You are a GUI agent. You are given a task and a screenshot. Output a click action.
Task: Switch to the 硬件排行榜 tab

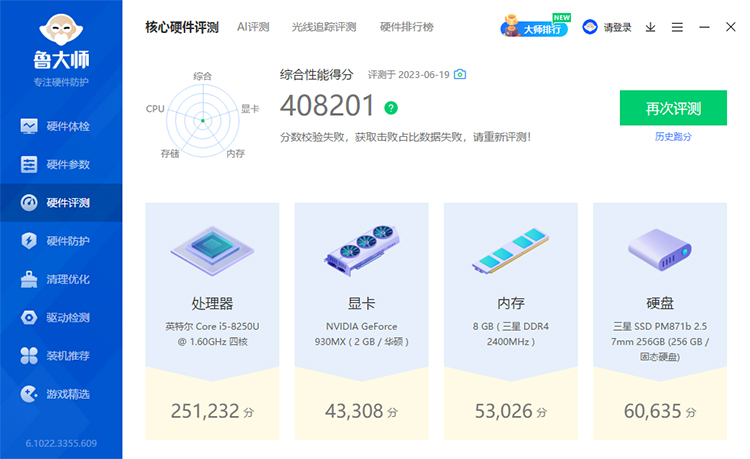click(407, 27)
